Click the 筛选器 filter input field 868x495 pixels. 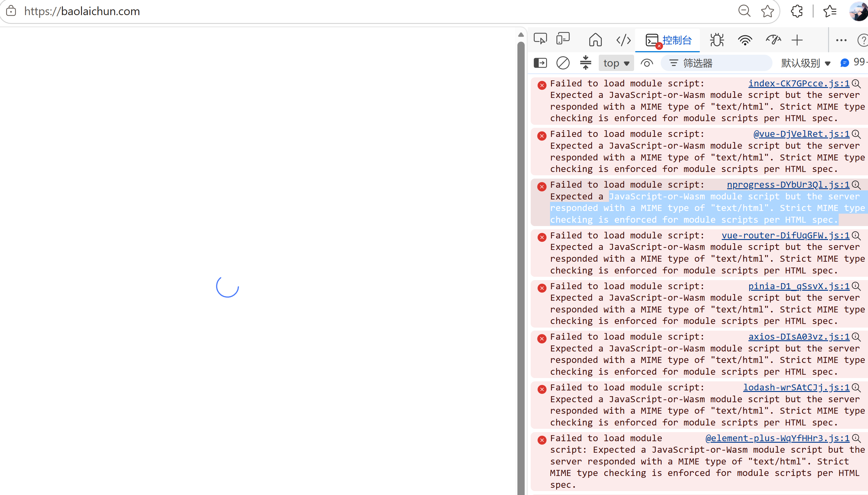pos(717,63)
